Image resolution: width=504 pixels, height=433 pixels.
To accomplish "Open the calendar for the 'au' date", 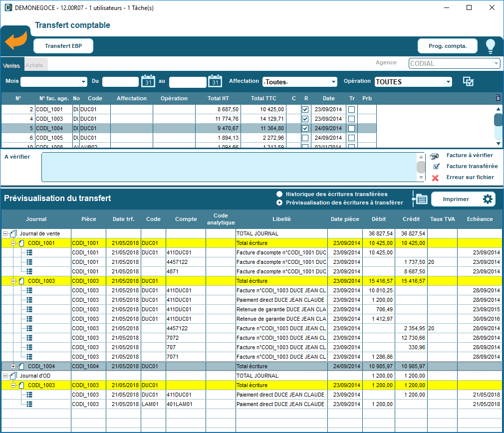I will [215, 81].
